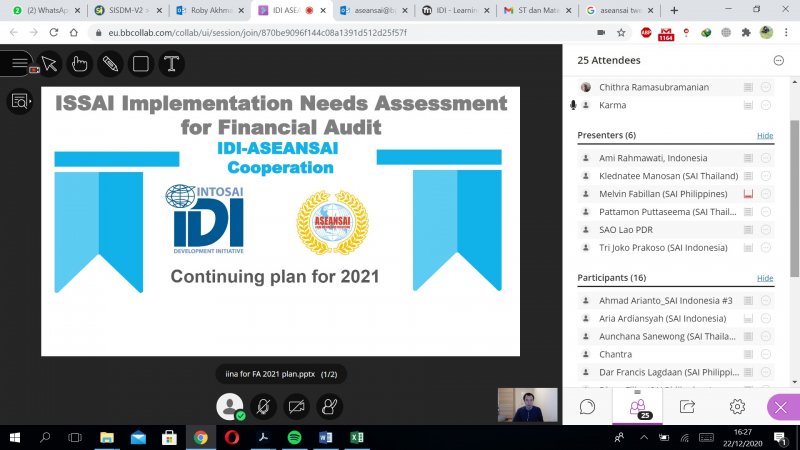This screenshot has height=450, width=800.
Task: Pick the Shapes rectangle tool
Action: click(x=141, y=64)
